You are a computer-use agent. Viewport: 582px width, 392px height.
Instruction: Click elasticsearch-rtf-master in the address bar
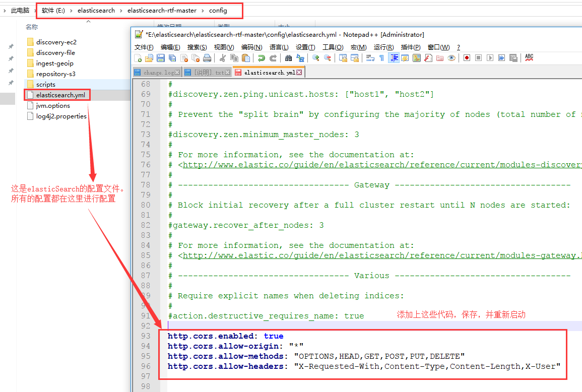tap(162, 10)
